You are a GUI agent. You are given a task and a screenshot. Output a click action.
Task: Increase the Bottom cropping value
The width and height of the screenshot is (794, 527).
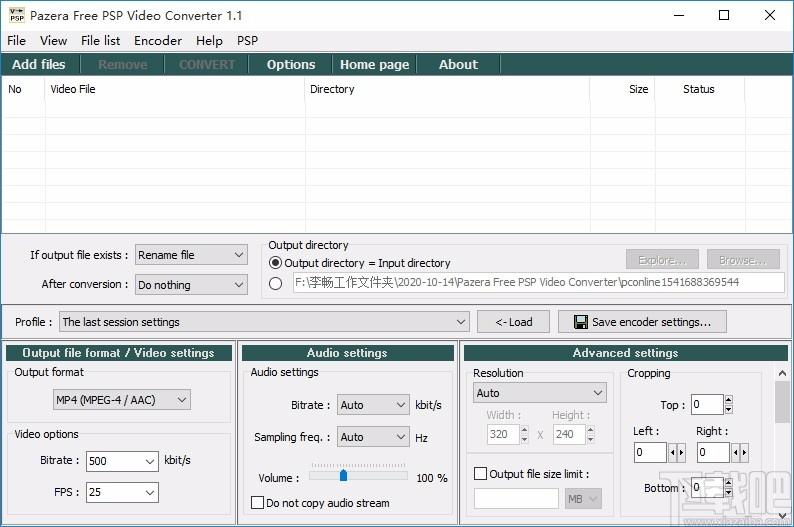pyautogui.click(x=729, y=482)
